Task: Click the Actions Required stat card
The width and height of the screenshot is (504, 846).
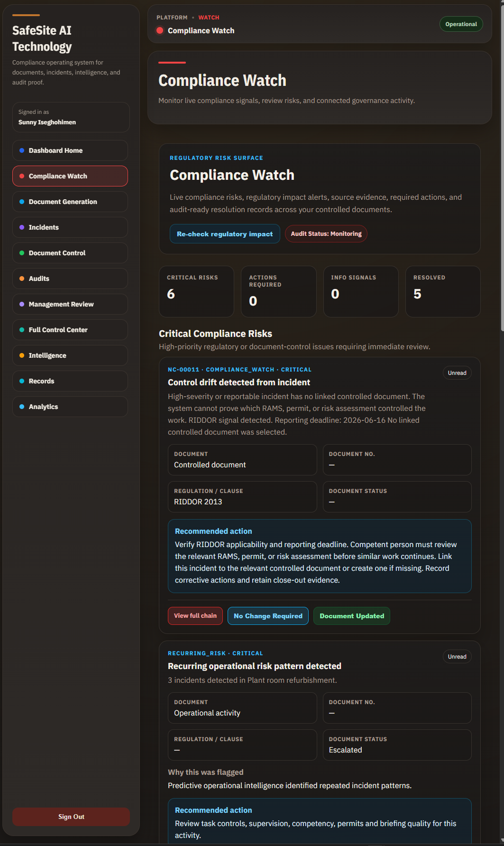Action: pyautogui.click(x=279, y=291)
